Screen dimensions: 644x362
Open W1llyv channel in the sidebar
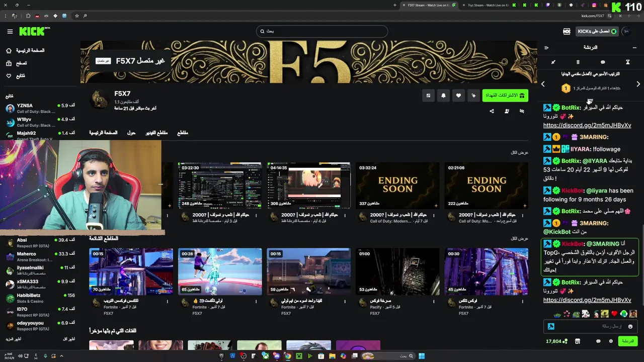click(x=40, y=122)
